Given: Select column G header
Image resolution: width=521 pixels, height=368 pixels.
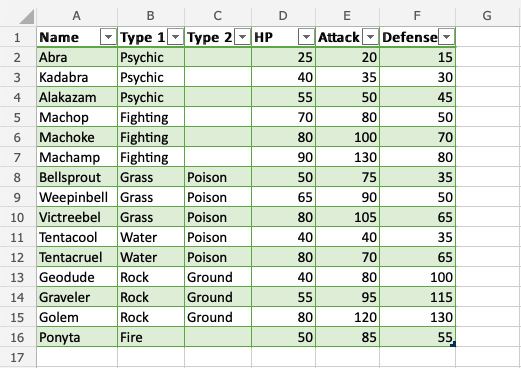Looking at the screenshot, I should coord(487,16).
